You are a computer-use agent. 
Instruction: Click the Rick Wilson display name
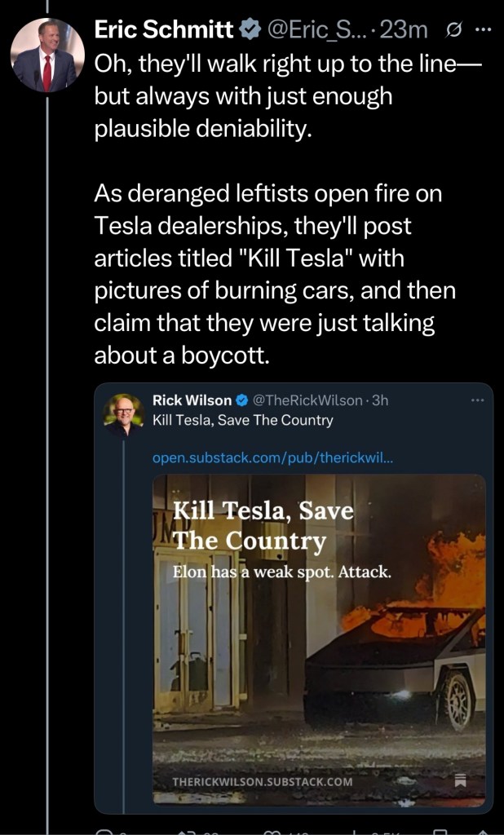click(x=192, y=400)
